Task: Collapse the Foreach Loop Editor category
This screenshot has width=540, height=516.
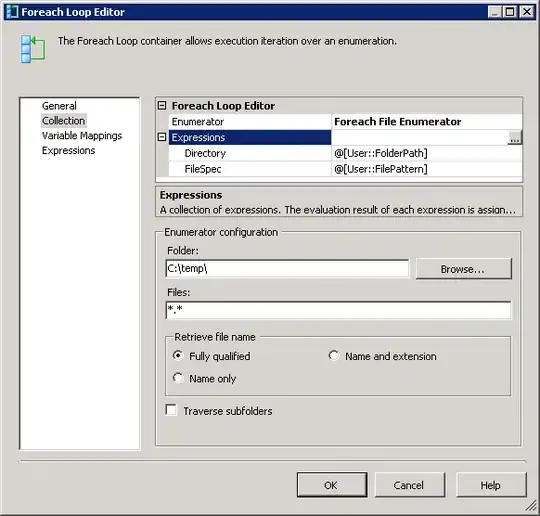Action: coord(162,105)
